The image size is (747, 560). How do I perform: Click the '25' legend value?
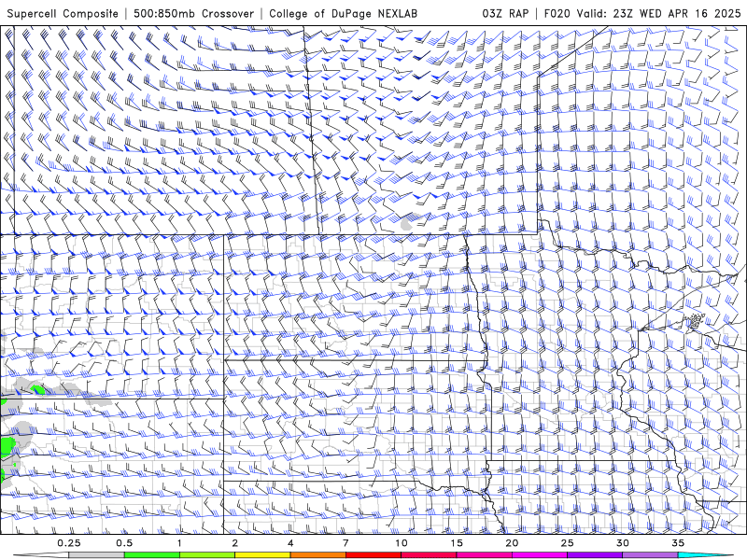(567, 543)
